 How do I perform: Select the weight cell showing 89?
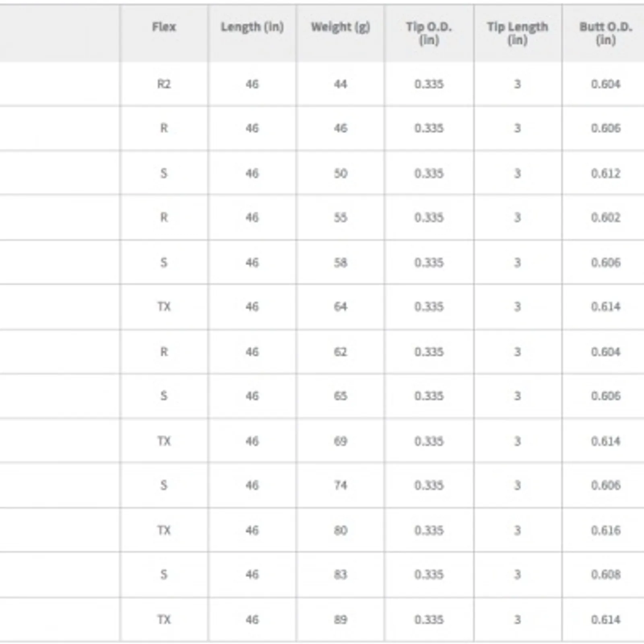(340, 619)
